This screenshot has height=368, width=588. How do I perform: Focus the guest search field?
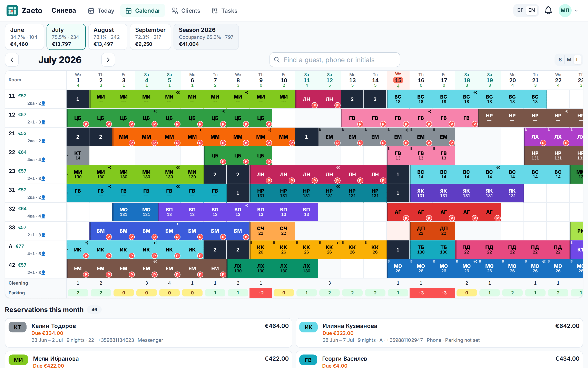335,60
